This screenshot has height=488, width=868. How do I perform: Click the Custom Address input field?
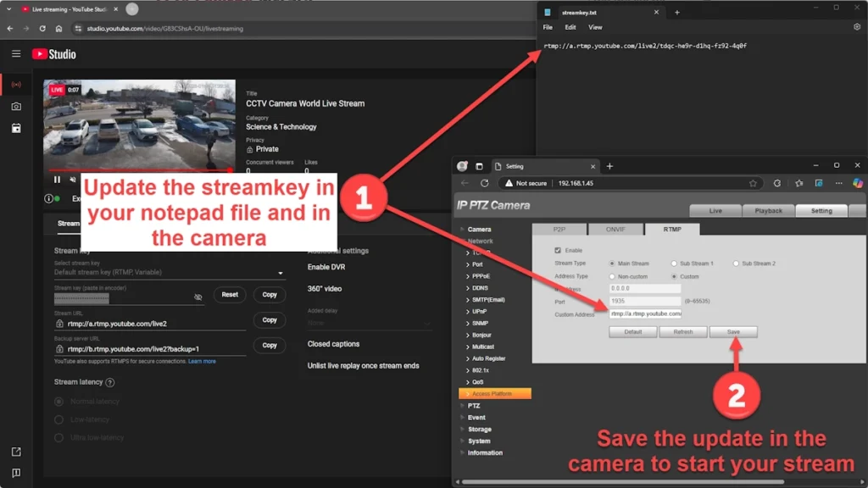645,313
